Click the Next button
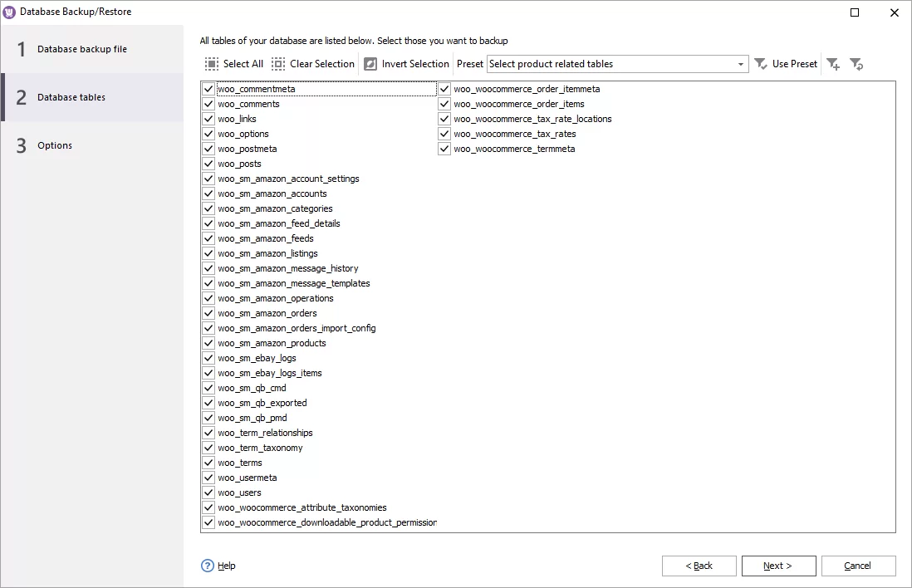The height and width of the screenshot is (588, 912). pos(778,566)
